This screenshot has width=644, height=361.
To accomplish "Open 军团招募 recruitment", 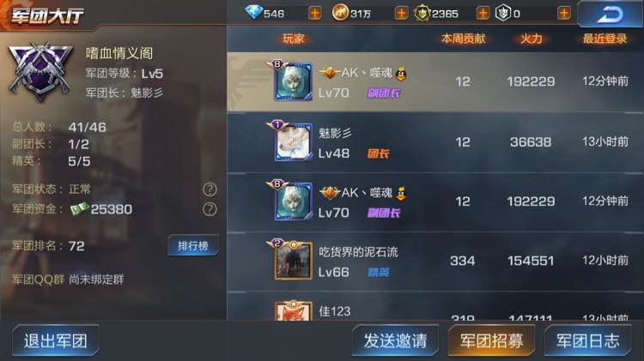I will pos(492,340).
